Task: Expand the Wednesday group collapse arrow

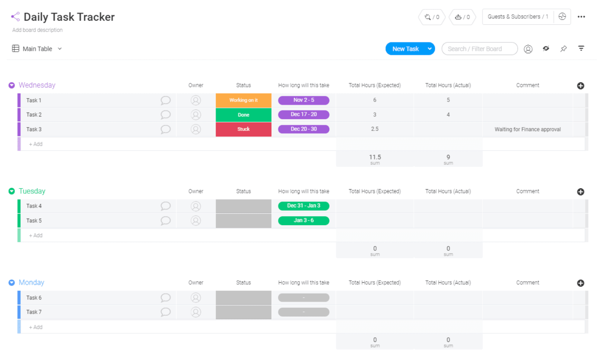Action: click(x=12, y=85)
